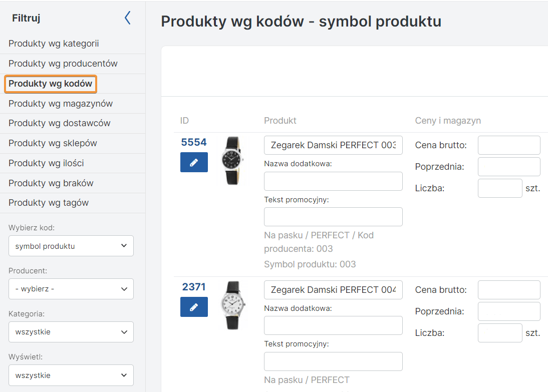
Task: Switch to Produkty wg tagów
Action: coord(49,203)
